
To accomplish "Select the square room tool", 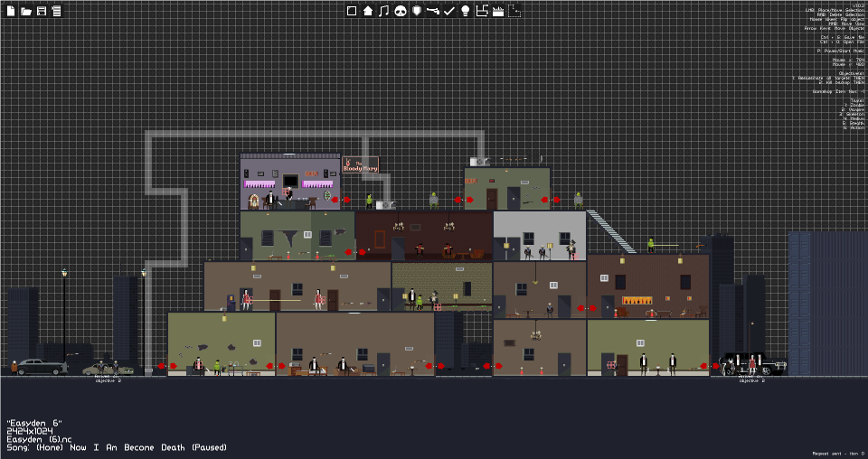I will click(x=352, y=11).
